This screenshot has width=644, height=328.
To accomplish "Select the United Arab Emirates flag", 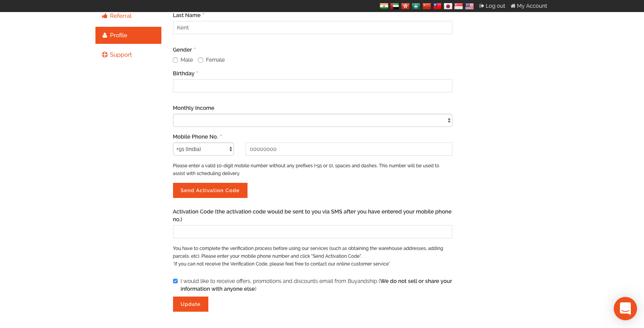I will coord(395,6).
